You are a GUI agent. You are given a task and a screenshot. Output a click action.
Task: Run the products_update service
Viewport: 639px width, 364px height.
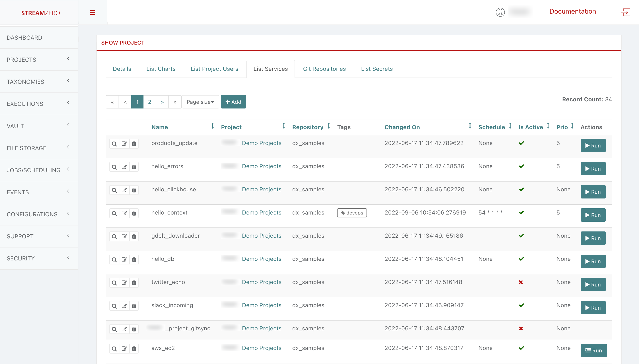593,145
